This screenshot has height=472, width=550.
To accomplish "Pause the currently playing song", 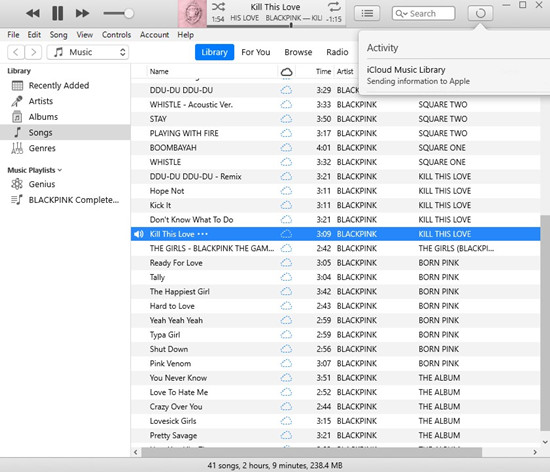I will 58,13.
